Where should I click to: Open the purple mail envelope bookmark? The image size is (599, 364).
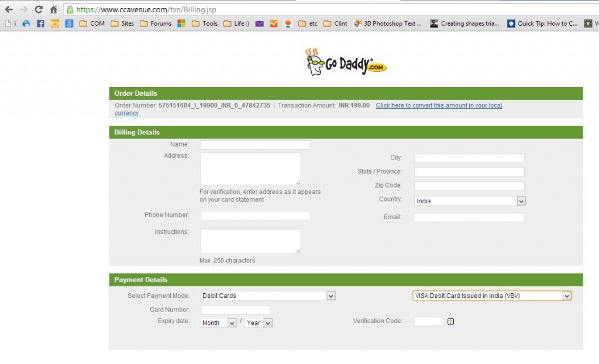(x=259, y=23)
